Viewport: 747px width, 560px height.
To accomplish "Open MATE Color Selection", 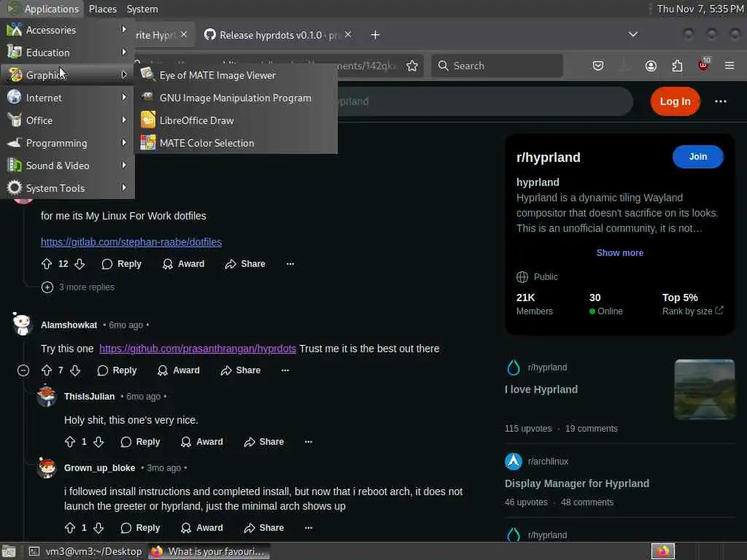I will tap(236, 143).
